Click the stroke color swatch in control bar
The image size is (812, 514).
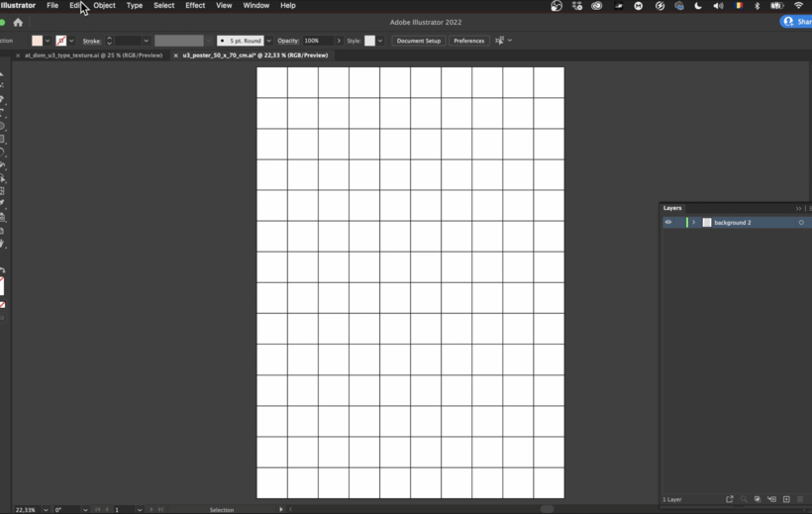click(61, 41)
